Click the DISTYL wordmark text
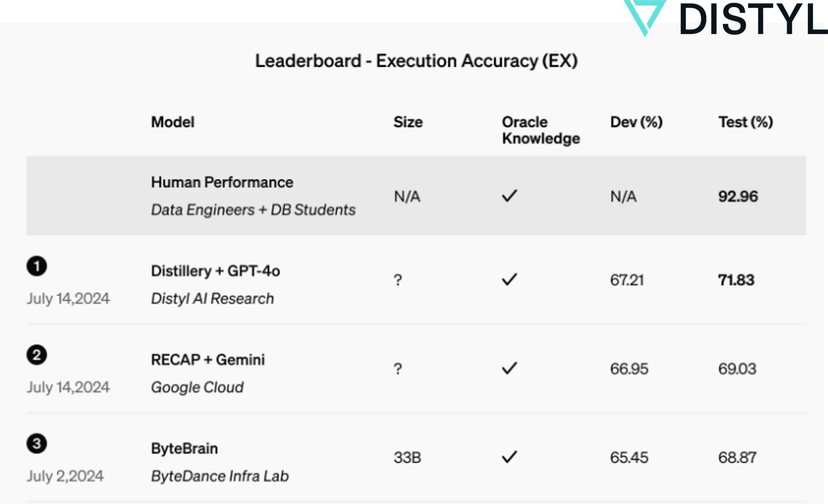828x504 pixels. [x=753, y=19]
